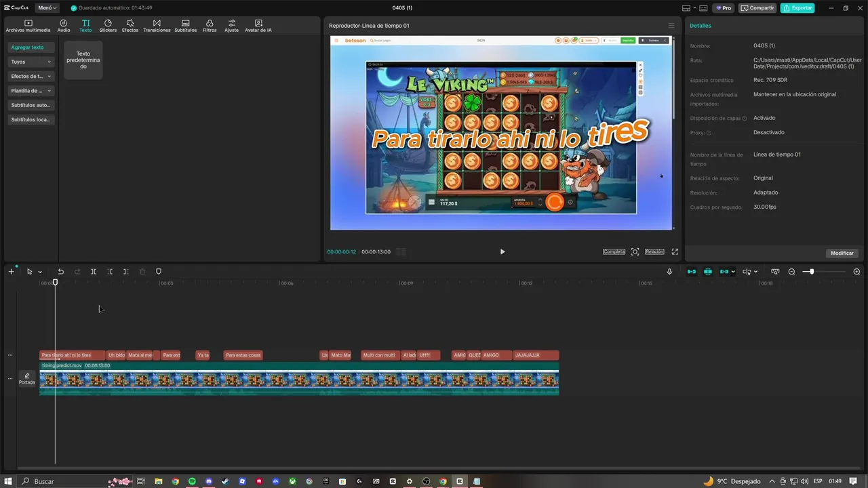The width and height of the screenshot is (868, 488).
Task: Select the timing.predict.mov video clip
Action: click(x=299, y=378)
